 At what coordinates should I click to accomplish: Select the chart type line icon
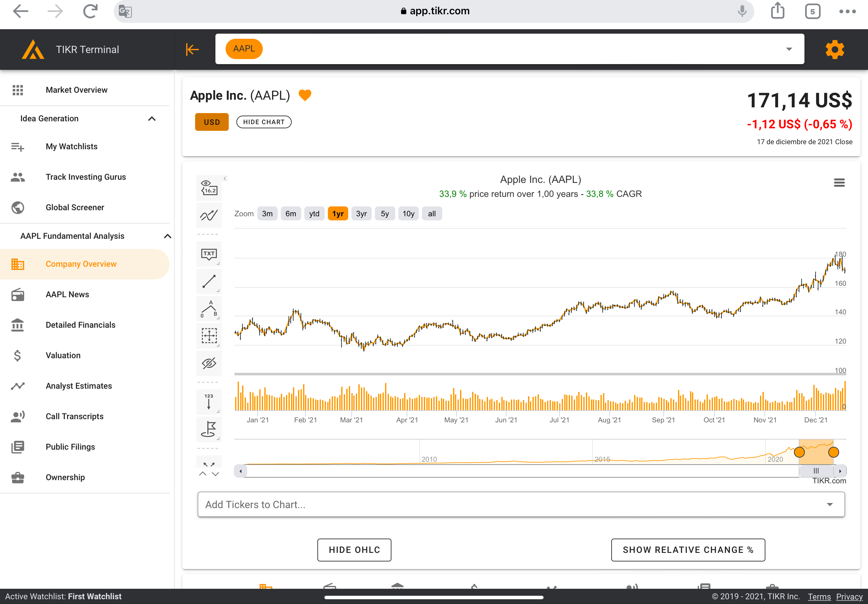click(x=209, y=215)
